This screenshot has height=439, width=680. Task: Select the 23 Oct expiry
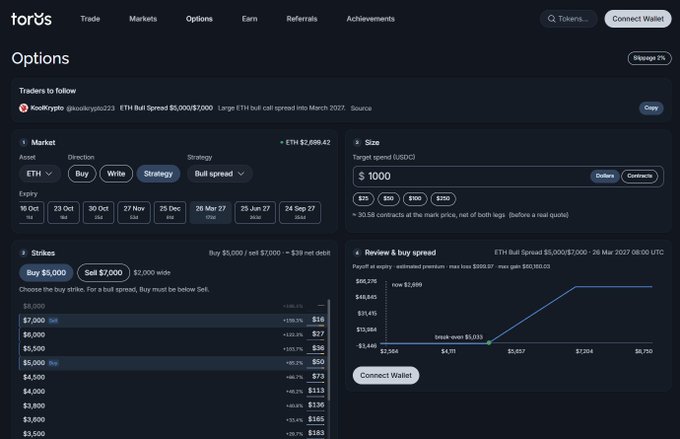[x=63, y=212]
